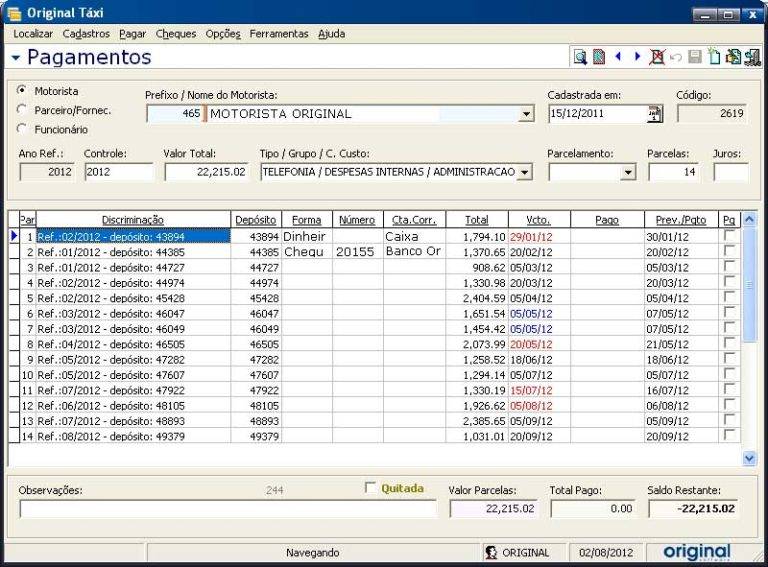The width and height of the screenshot is (768, 567).
Task: Click the search magnifier toolbar icon
Action: pyautogui.click(x=580, y=58)
